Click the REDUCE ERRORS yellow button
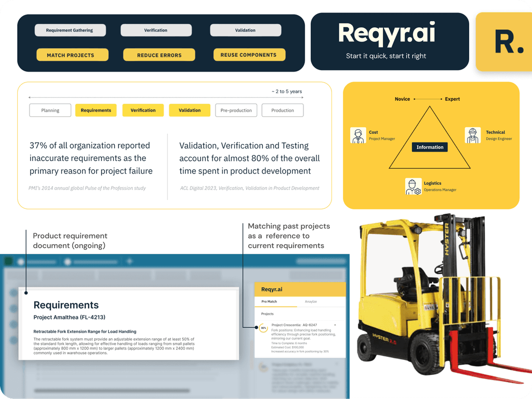 pos(159,55)
